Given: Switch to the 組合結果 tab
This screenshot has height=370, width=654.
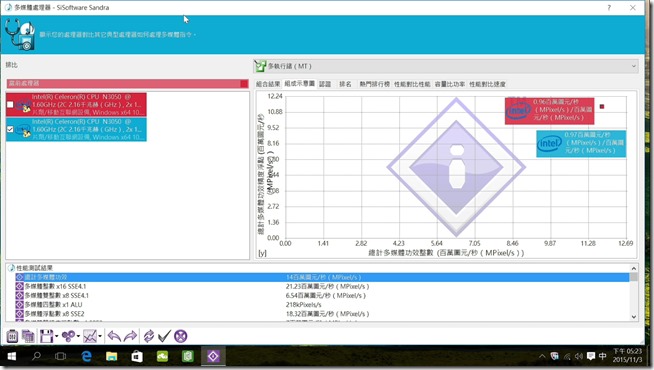Looking at the screenshot, I should click(268, 84).
